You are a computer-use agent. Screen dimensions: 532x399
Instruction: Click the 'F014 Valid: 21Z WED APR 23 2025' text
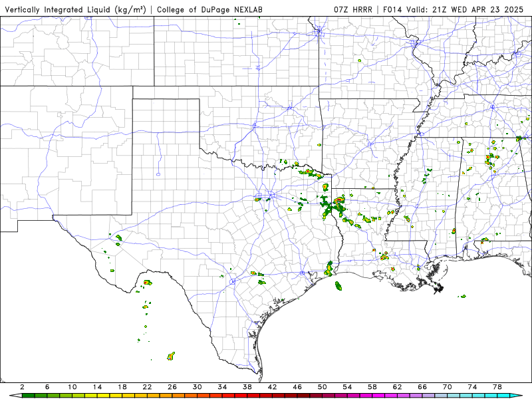click(x=454, y=9)
